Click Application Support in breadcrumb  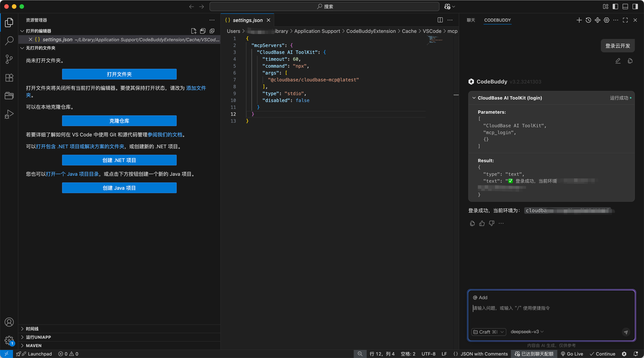coord(317,31)
